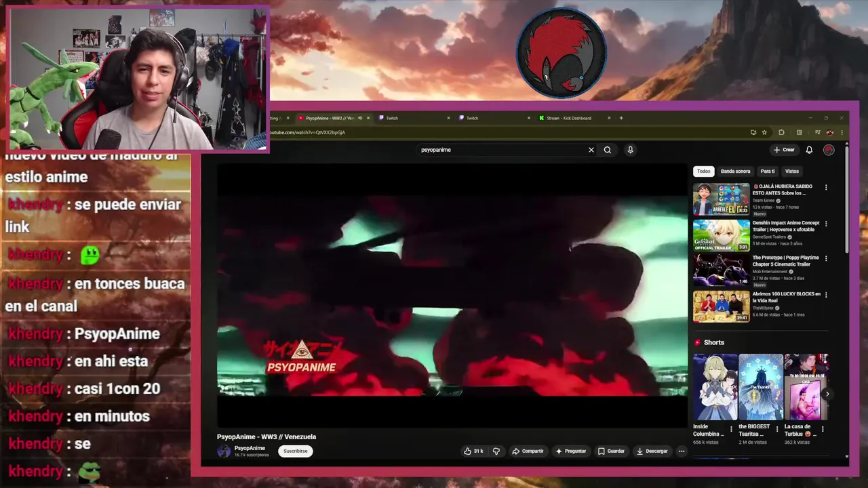Open the YouTube notifications bell

tap(809, 150)
